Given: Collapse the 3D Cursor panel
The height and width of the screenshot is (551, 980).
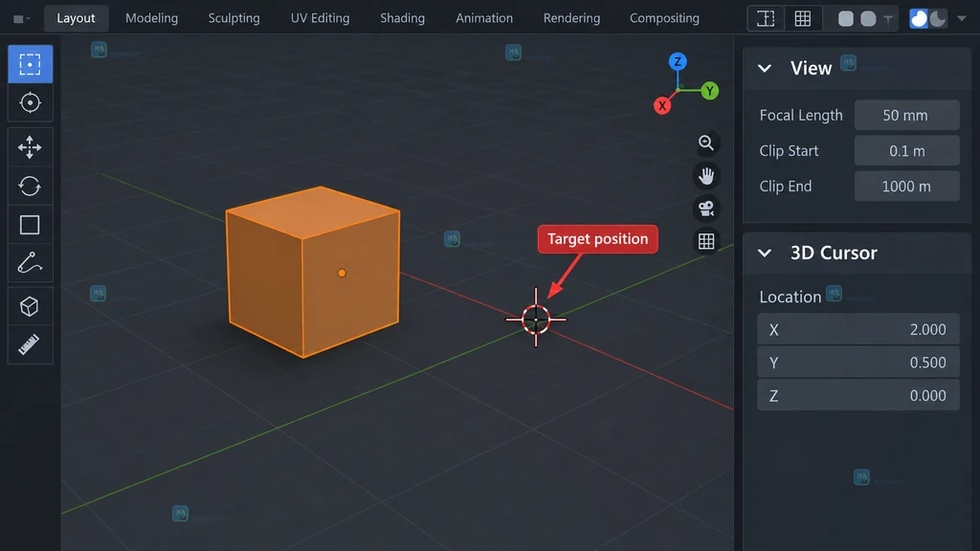Looking at the screenshot, I should point(765,253).
